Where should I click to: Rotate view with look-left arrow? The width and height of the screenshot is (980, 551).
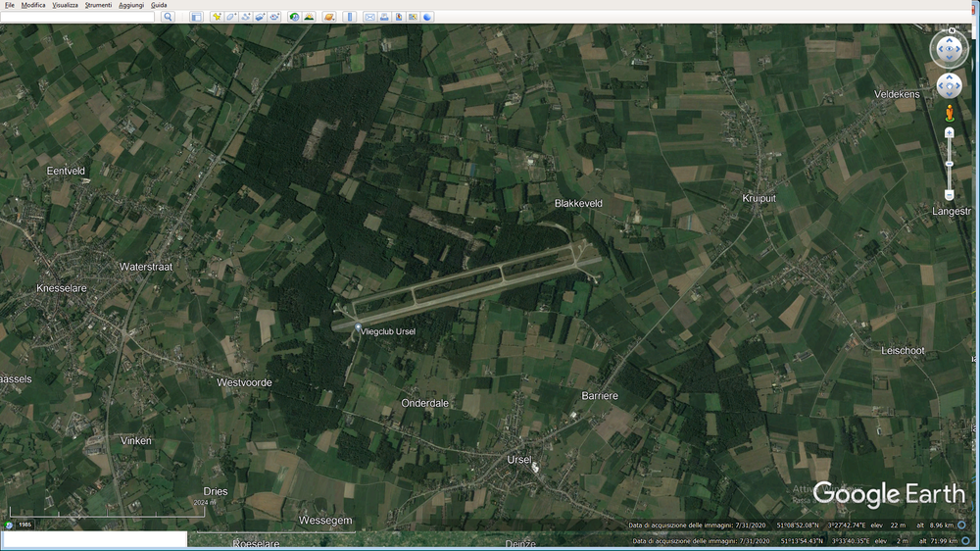(940, 49)
